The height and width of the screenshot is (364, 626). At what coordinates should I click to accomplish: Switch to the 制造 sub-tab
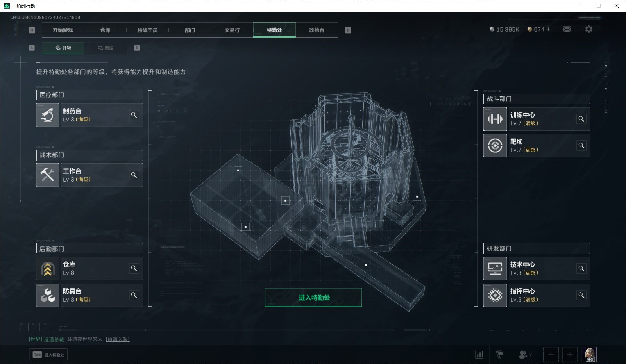coord(106,48)
